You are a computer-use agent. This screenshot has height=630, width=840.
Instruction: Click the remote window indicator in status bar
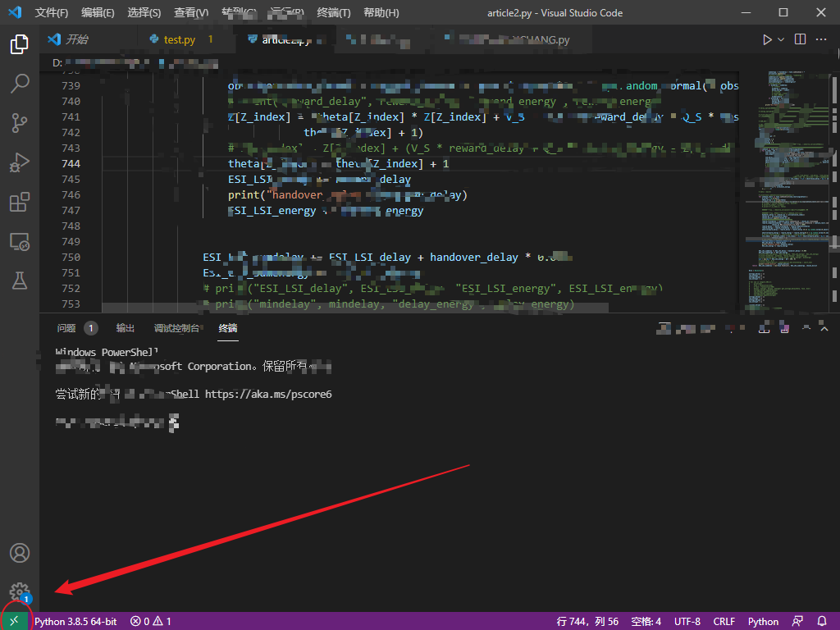point(15,622)
